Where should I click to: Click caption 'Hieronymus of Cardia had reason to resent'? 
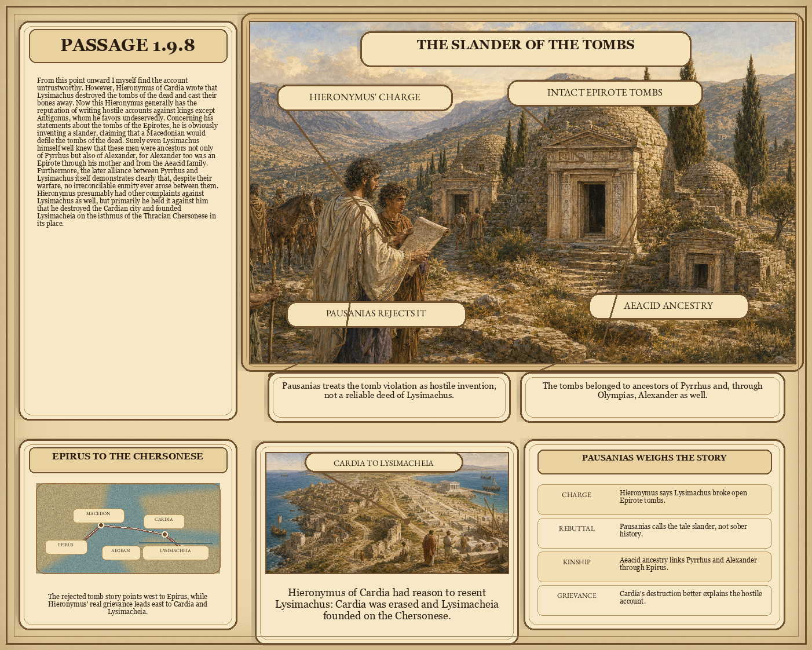pos(387,604)
